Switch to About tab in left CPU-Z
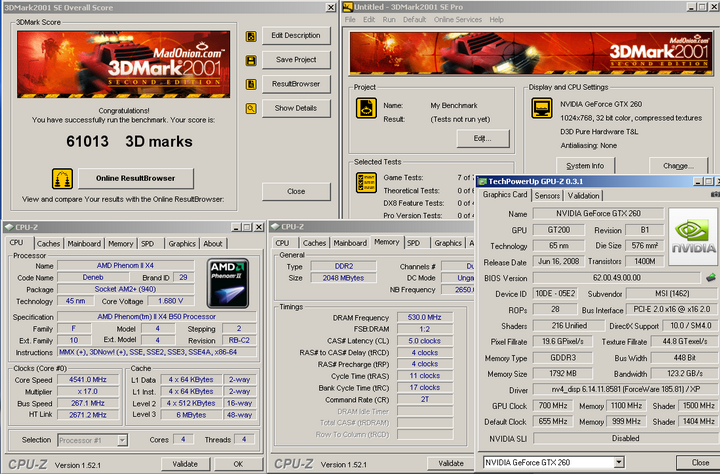Viewport: 720px width, 474px height. coord(213,244)
